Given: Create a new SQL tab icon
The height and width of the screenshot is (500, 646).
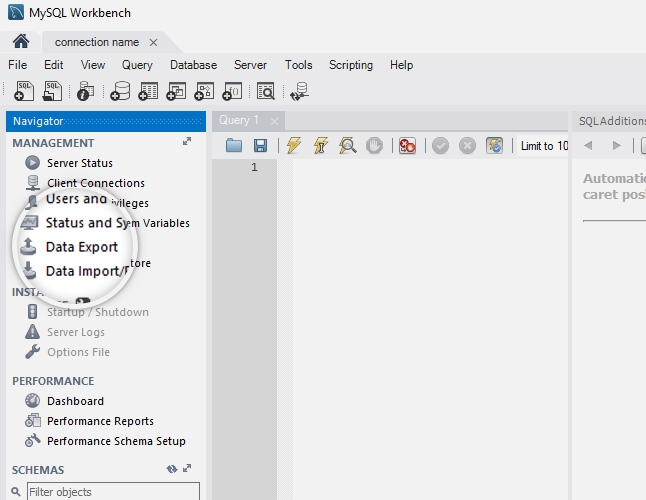Looking at the screenshot, I should coord(24,91).
